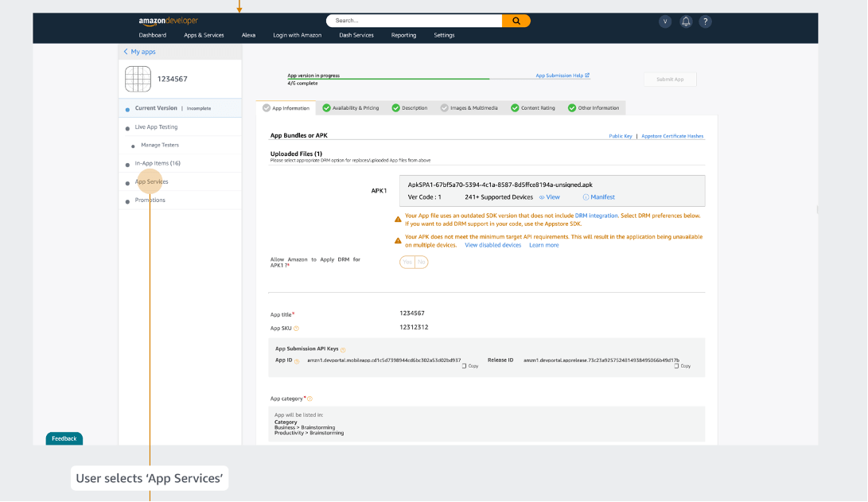This screenshot has height=502, width=868.
Task: Copy the App ID value
Action: (x=469, y=365)
